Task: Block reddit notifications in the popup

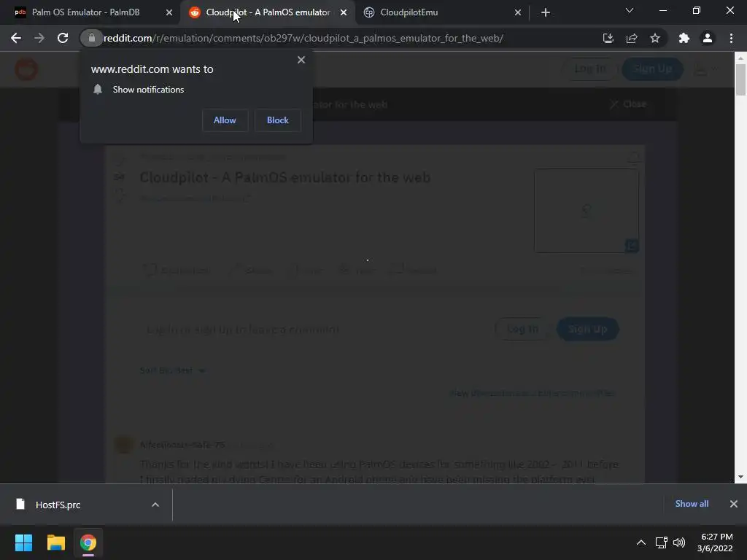Action: point(278,120)
